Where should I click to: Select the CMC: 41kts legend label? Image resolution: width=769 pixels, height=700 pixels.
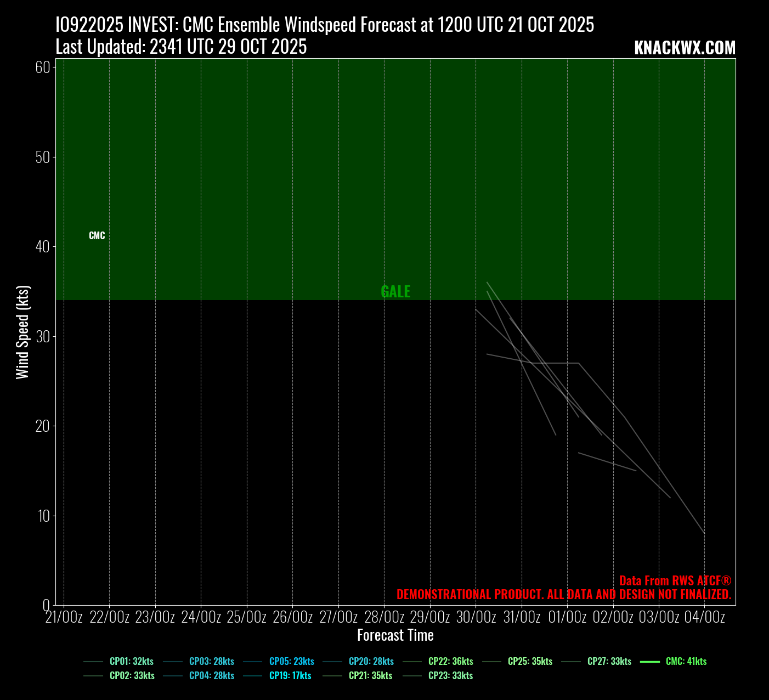tap(686, 662)
